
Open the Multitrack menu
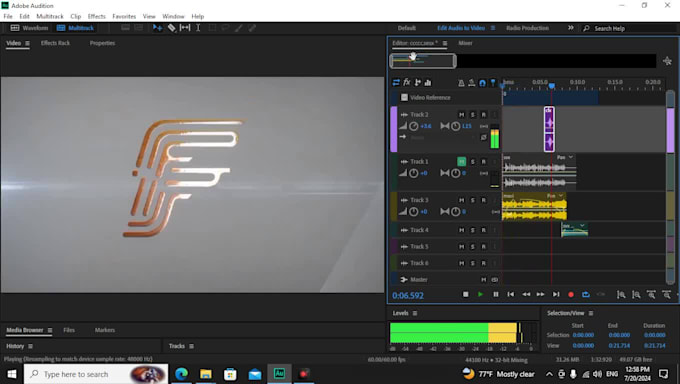coord(50,16)
